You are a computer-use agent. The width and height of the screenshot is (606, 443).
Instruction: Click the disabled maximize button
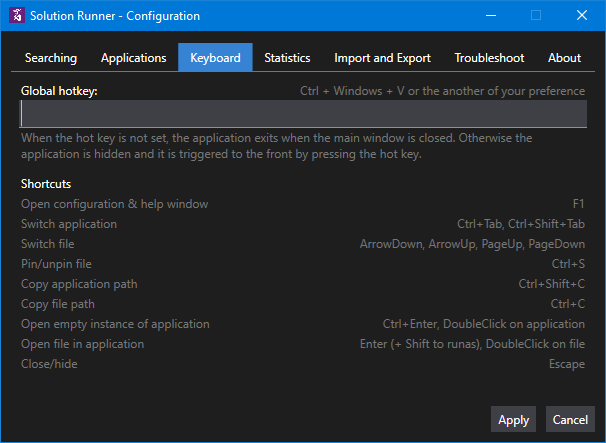[x=536, y=16]
